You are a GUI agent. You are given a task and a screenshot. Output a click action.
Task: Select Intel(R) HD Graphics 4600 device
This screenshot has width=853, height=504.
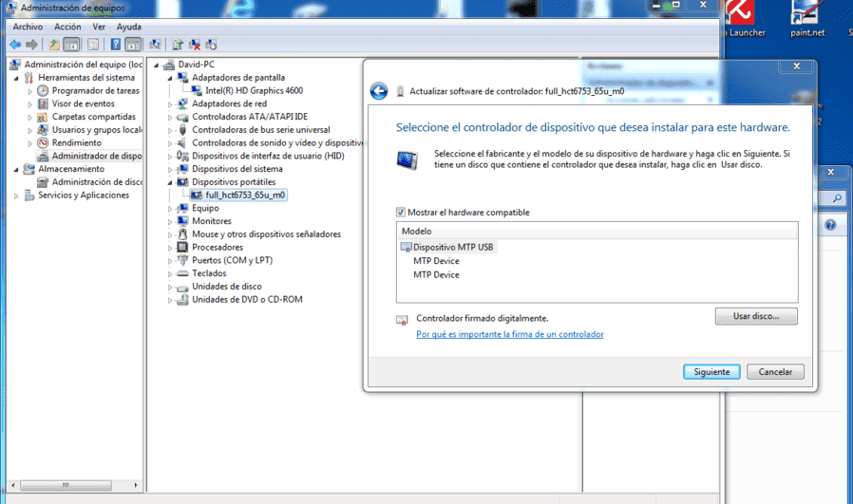pos(254,90)
